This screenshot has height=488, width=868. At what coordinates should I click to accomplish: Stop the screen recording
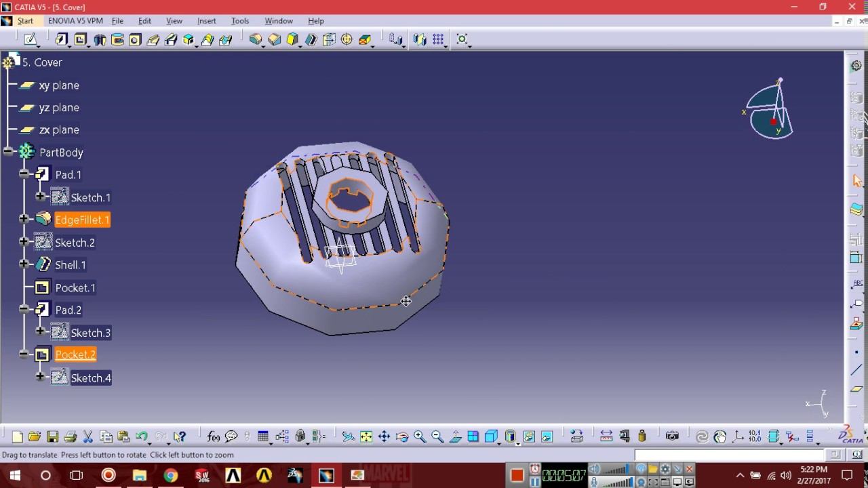[517, 476]
